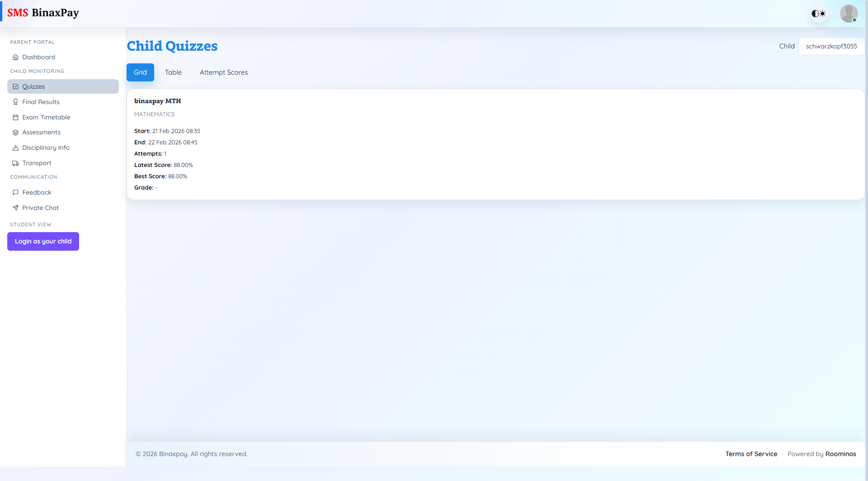Select the Assessments layers icon
The width and height of the screenshot is (868, 481).
16,132
